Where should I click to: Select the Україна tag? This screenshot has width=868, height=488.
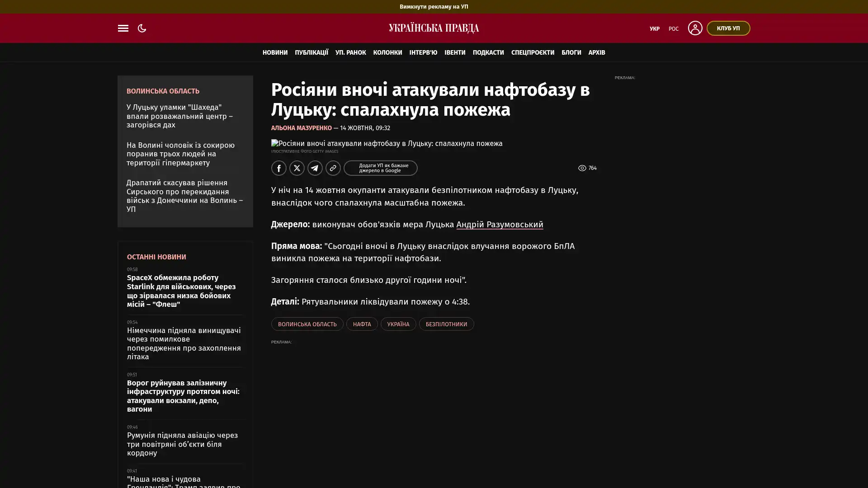(x=398, y=324)
